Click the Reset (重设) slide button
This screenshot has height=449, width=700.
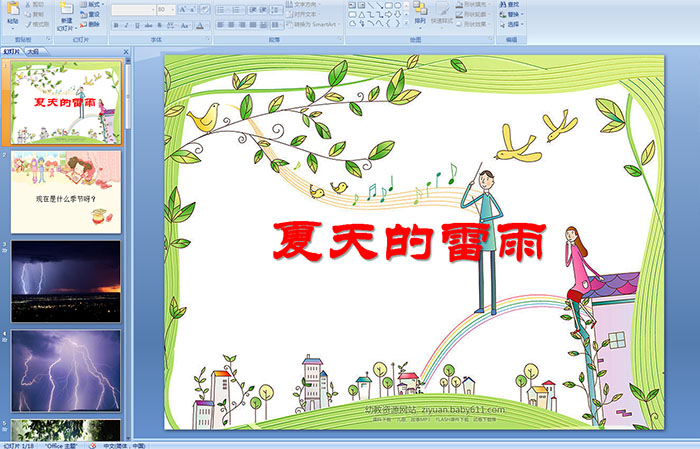click(91, 14)
